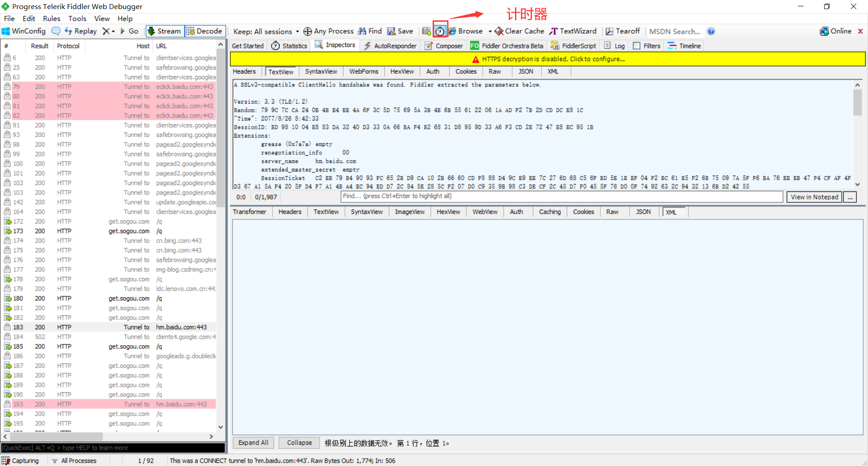The height and width of the screenshot is (466, 868).
Task: Click session list horizontal scrollbar right arrow
Action: pos(211,437)
